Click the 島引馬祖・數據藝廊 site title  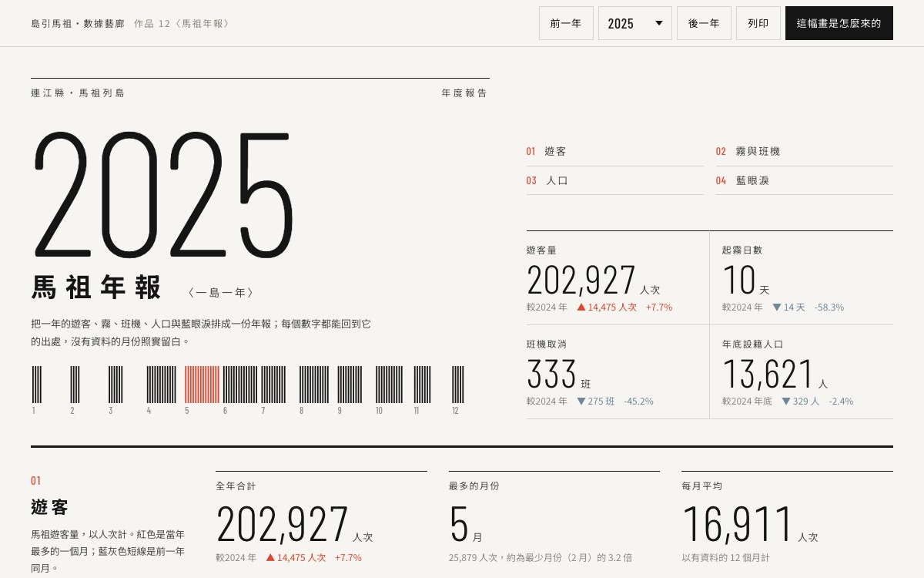click(x=78, y=24)
